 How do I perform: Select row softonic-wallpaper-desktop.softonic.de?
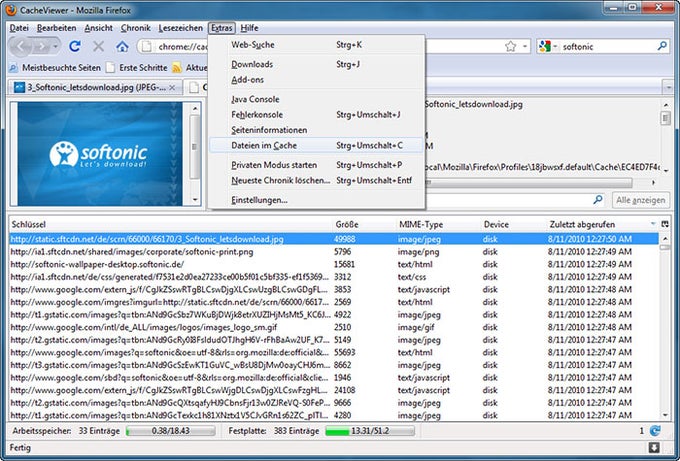pos(333,264)
